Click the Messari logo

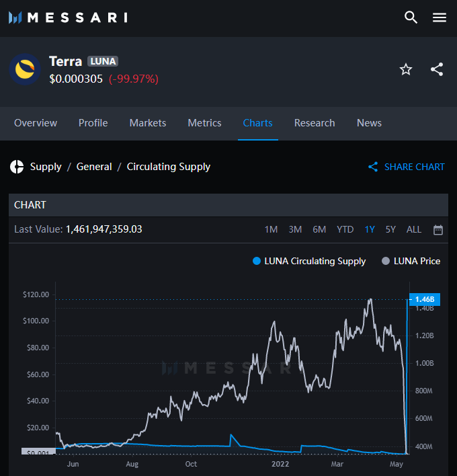[67, 17]
